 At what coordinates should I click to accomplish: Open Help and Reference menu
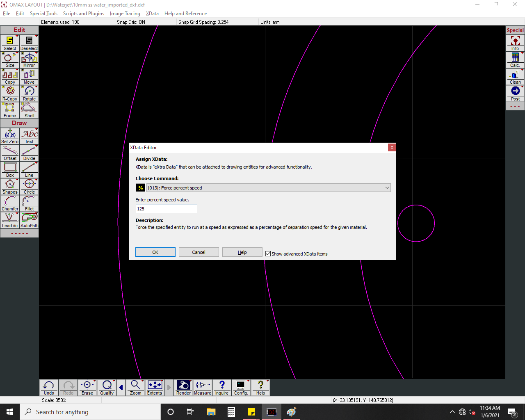click(185, 14)
